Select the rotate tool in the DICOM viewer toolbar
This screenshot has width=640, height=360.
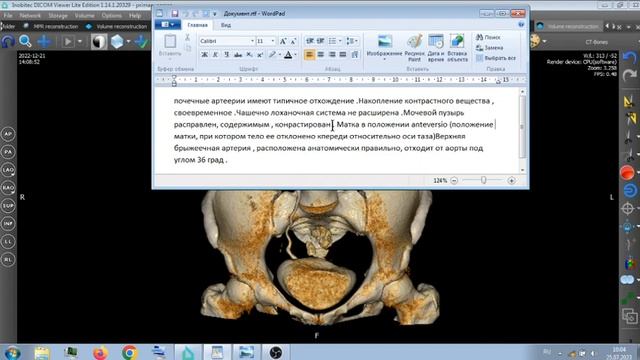tap(8, 41)
